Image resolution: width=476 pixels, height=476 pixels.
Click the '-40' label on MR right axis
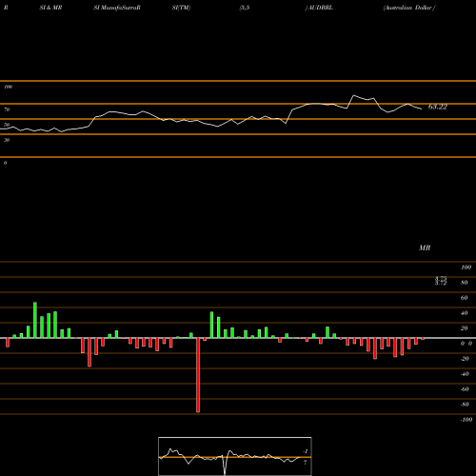pyautogui.click(x=465, y=374)
